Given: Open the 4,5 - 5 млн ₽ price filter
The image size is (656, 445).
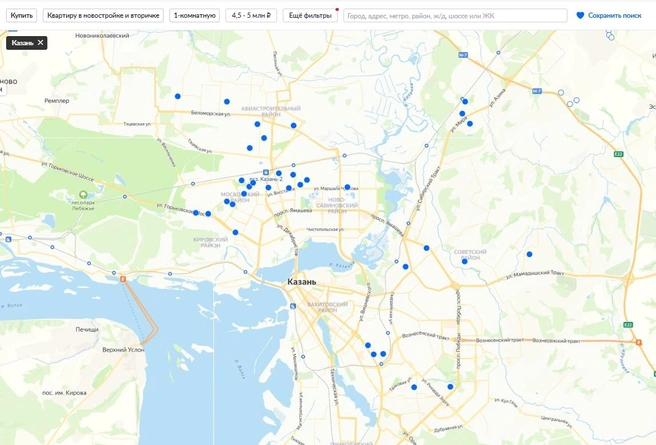Looking at the screenshot, I should click(251, 15).
